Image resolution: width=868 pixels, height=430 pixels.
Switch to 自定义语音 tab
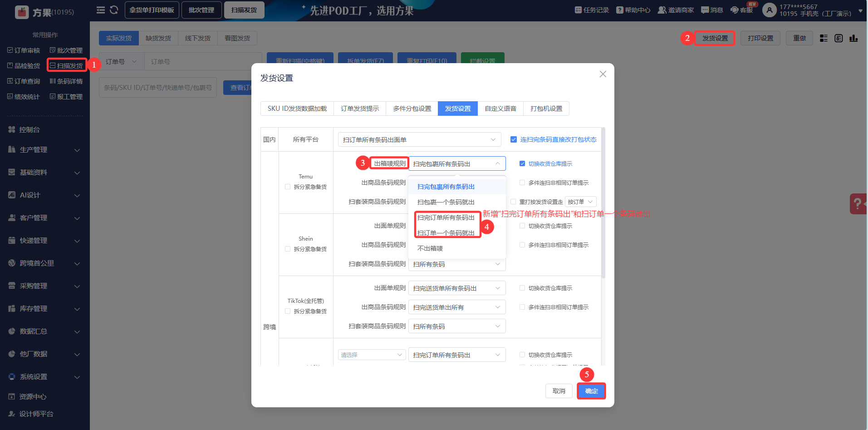(500, 109)
